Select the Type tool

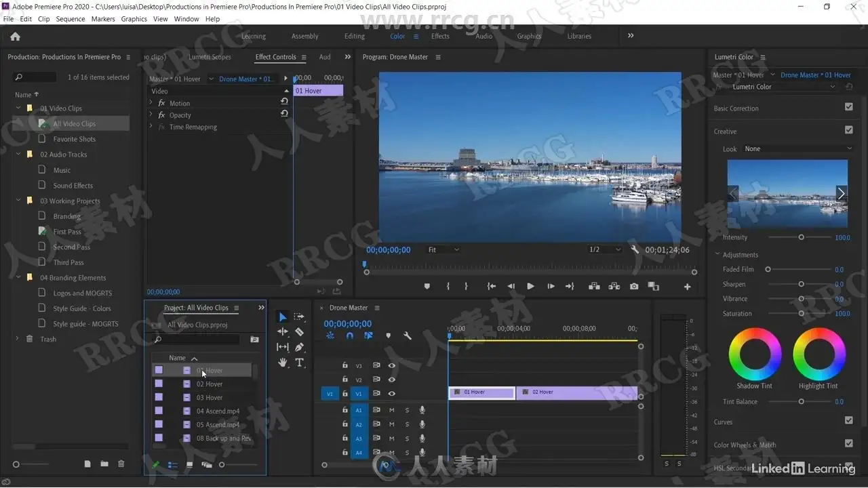(299, 363)
